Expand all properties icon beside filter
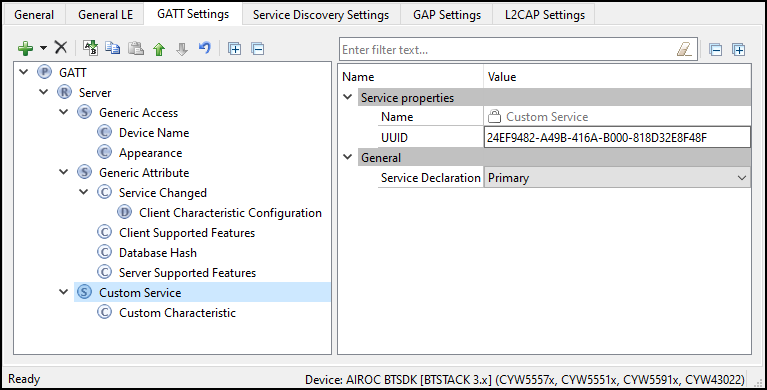Viewport: 767px width, 390px height. click(739, 49)
